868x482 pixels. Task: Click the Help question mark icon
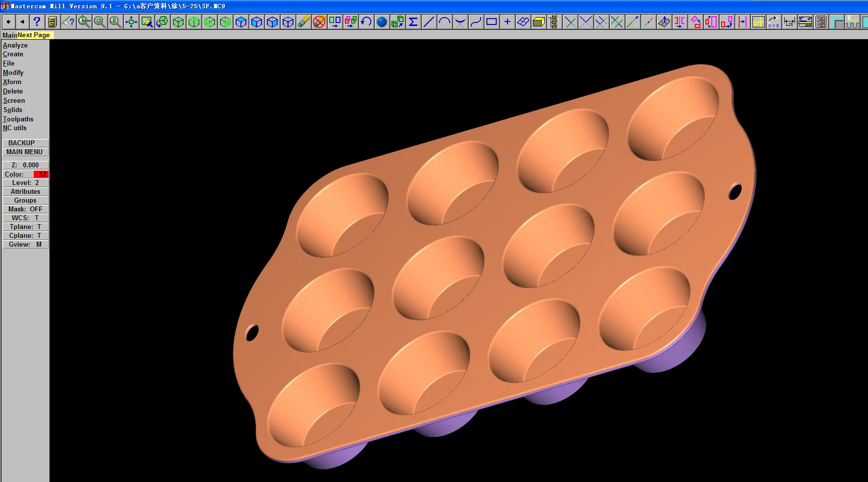pyautogui.click(x=37, y=22)
